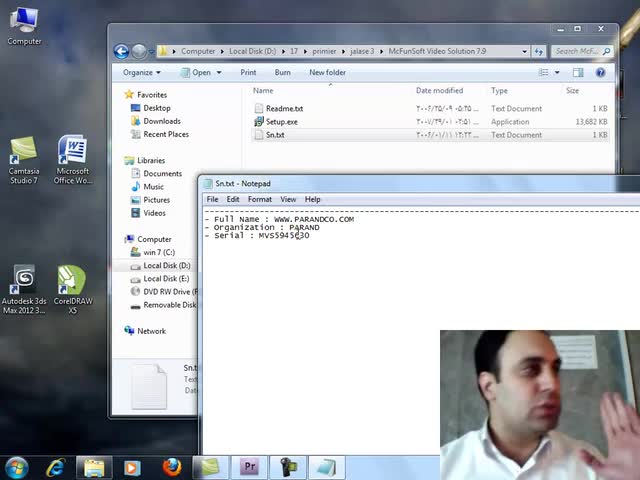Click the Burn toolbar button

[x=282, y=73]
